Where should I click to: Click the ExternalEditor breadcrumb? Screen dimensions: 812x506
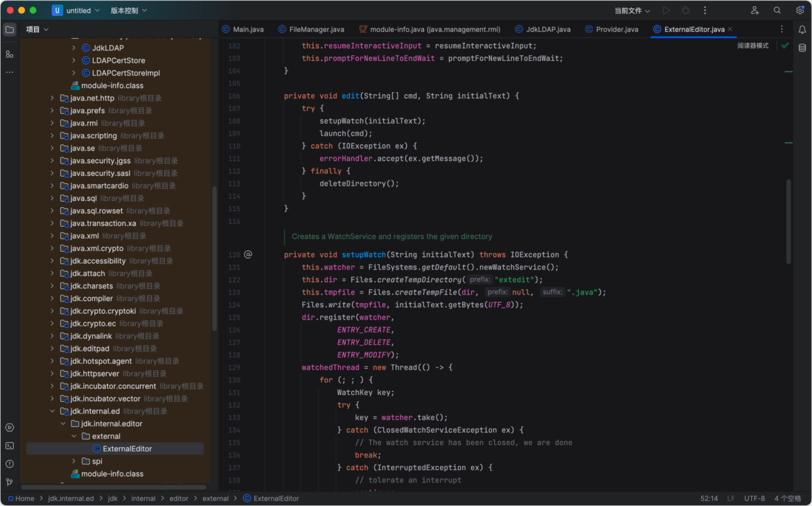click(271, 498)
